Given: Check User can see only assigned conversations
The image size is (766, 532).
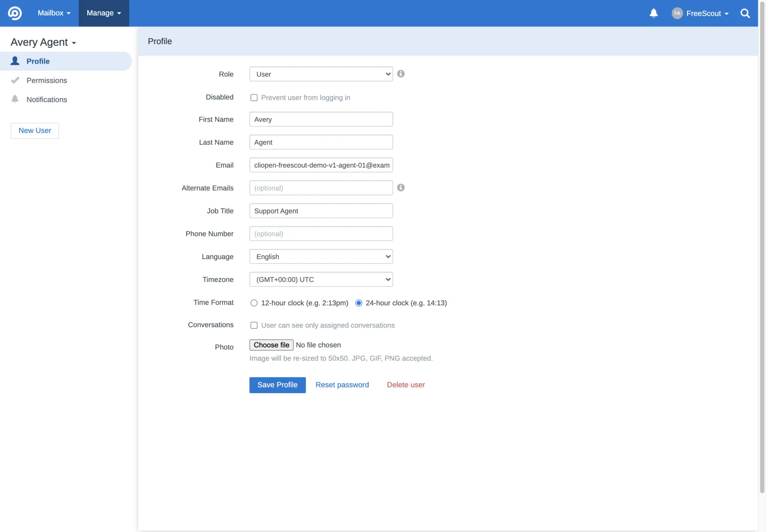Looking at the screenshot, I should point(254,326).
